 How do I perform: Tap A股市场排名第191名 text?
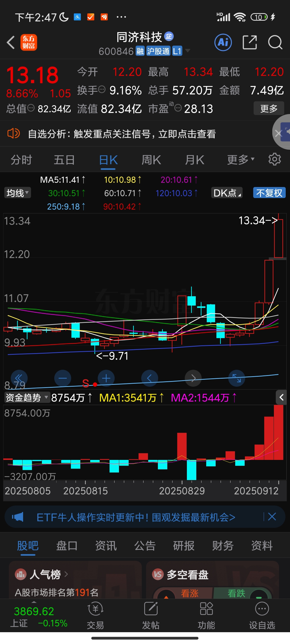[57, 592]
